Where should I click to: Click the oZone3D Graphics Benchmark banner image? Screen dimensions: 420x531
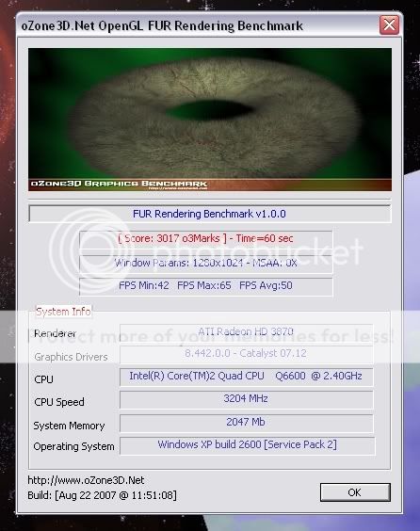(x=210, y=120)
